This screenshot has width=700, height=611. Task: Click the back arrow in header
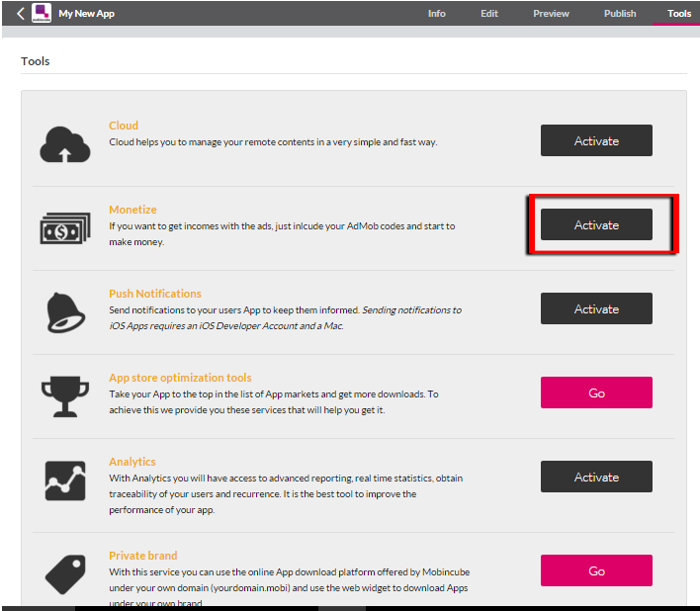click(21, 14)
